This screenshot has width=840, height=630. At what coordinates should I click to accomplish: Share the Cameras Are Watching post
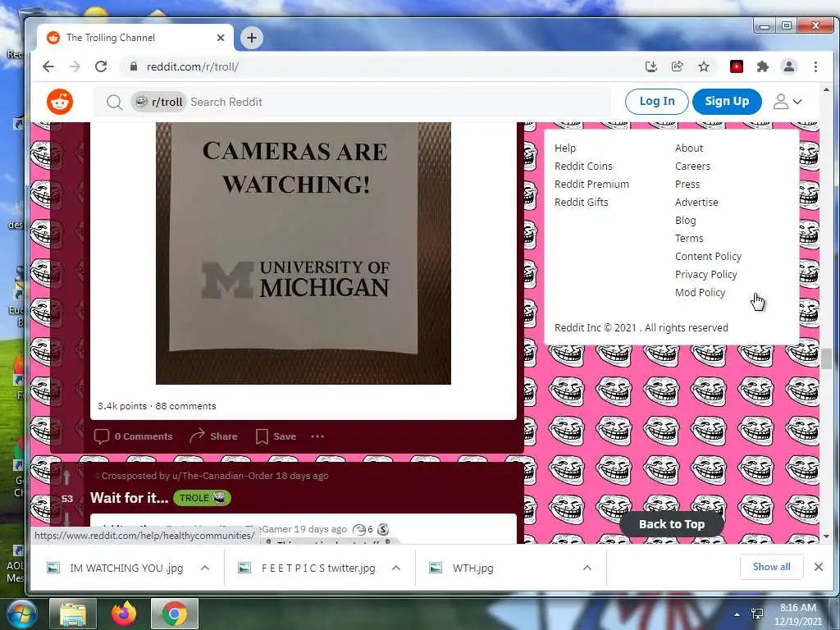213,436
